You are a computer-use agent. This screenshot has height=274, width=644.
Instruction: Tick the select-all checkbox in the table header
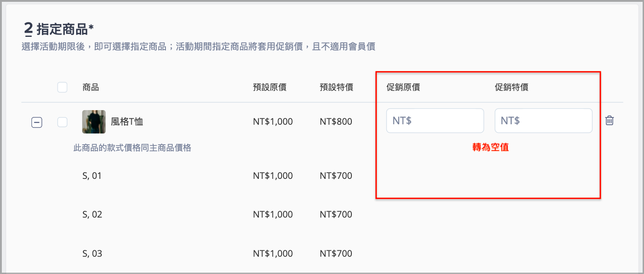[62, 87]
